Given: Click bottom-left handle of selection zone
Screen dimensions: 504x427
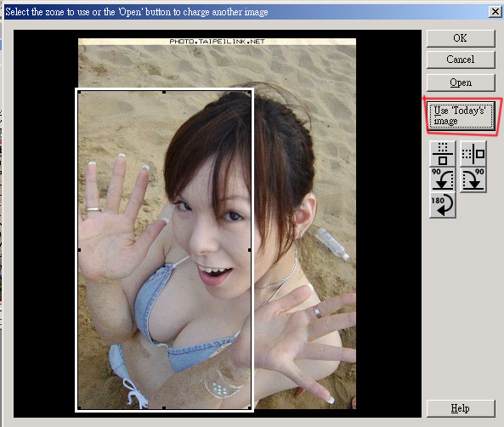Looking at the screenshot, I should click(79, 408).
